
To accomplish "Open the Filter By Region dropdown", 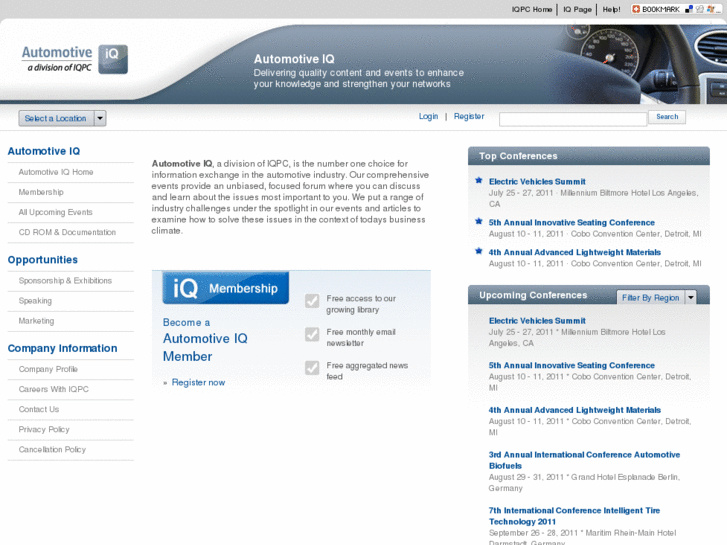I will [x=657, y=297].
